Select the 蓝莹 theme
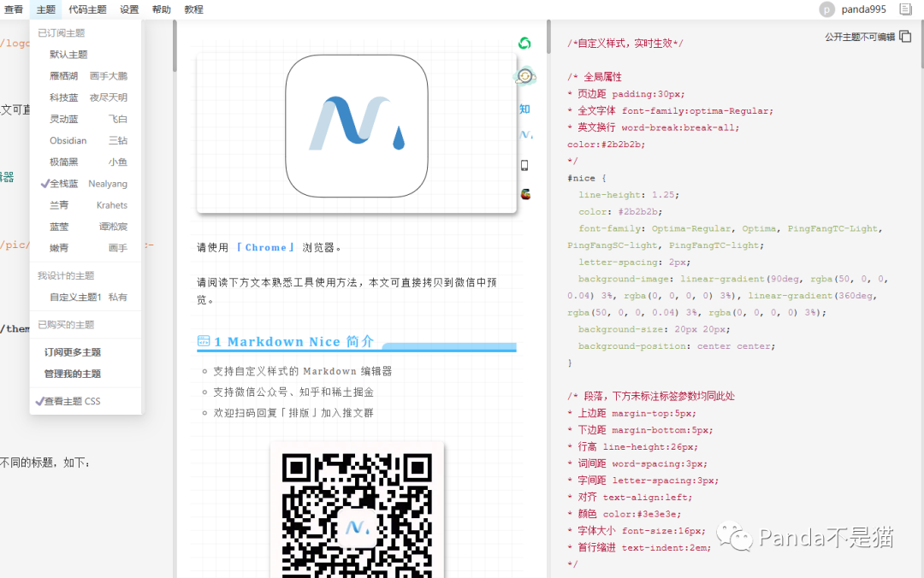 [86, 227]
